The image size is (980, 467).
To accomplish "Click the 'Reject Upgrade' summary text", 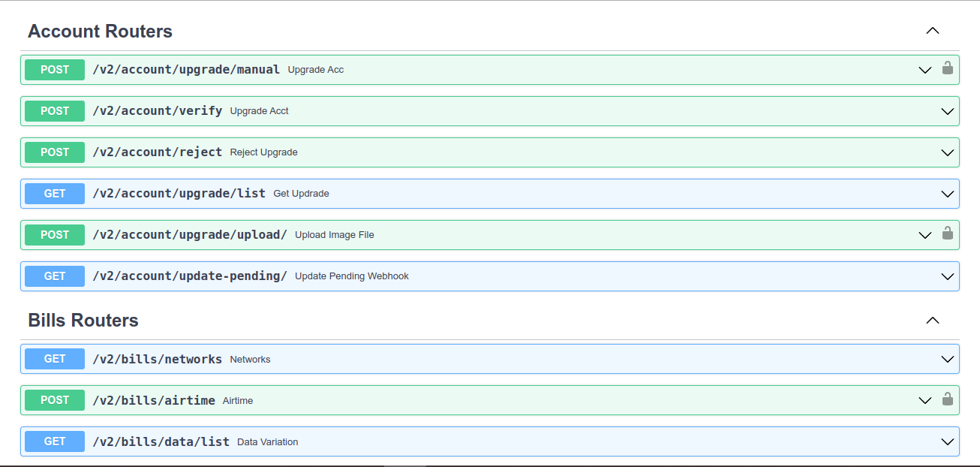I will [264, 152].
